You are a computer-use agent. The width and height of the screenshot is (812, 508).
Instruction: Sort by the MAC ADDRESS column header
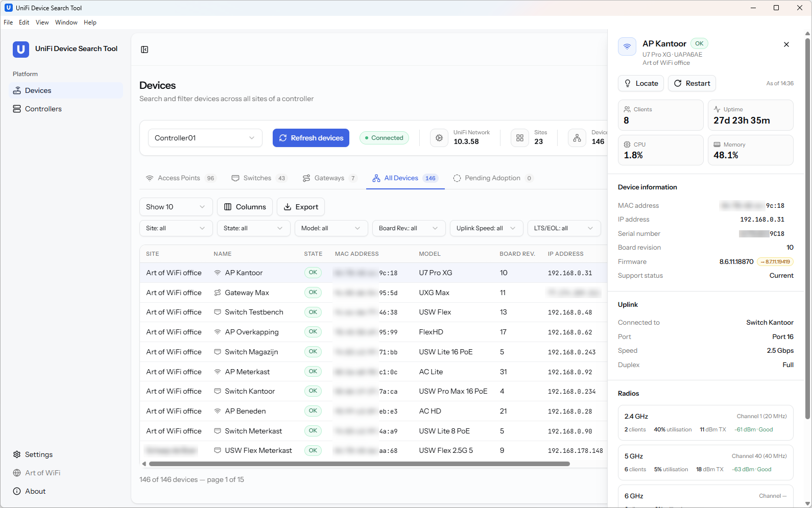(357, 254)
